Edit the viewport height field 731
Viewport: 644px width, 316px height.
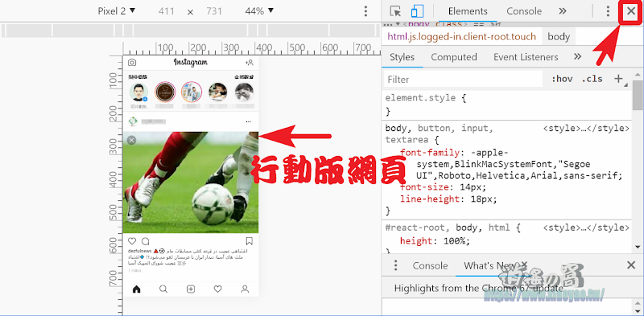[x=214, y=11]
